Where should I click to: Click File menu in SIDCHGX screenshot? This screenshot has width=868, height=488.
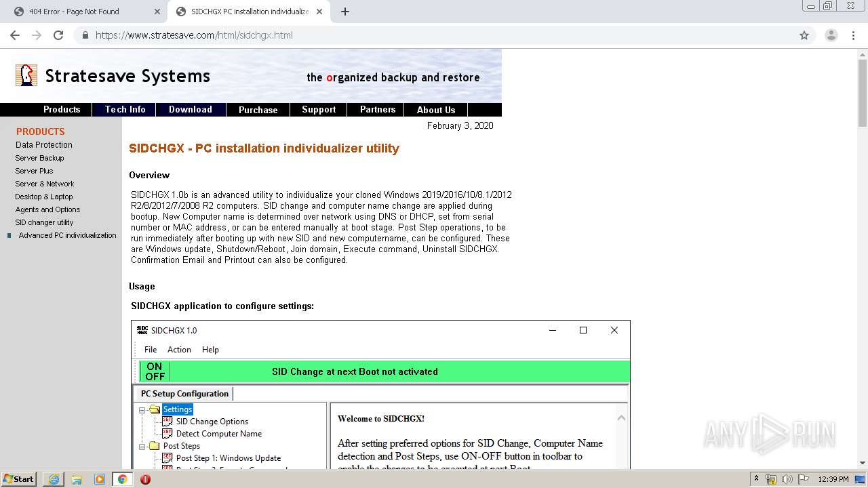point(151,350)
